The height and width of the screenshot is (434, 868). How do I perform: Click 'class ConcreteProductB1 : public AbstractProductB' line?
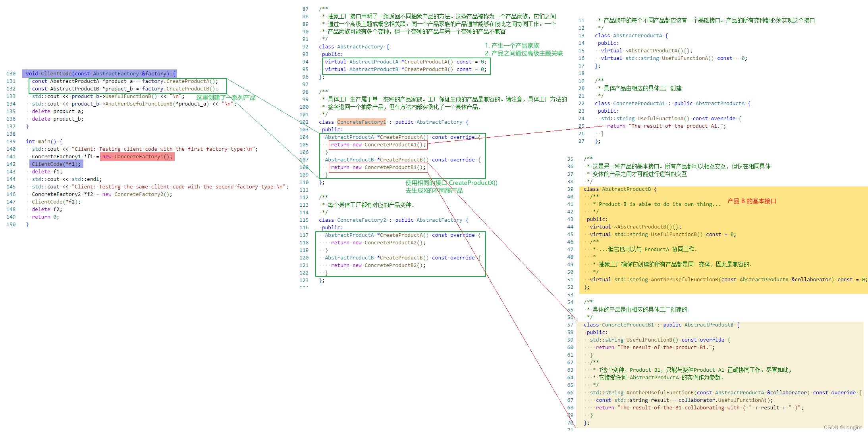click(661, 325)
